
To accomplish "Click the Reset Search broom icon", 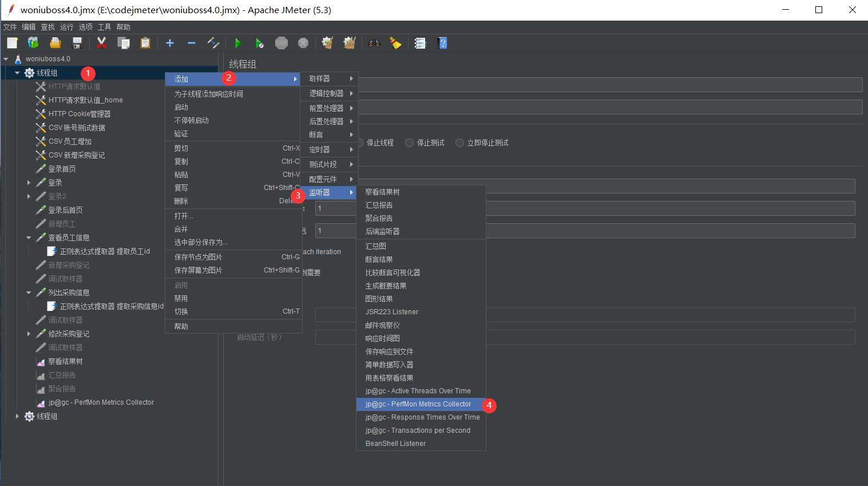I will click(x=395, y=43).
